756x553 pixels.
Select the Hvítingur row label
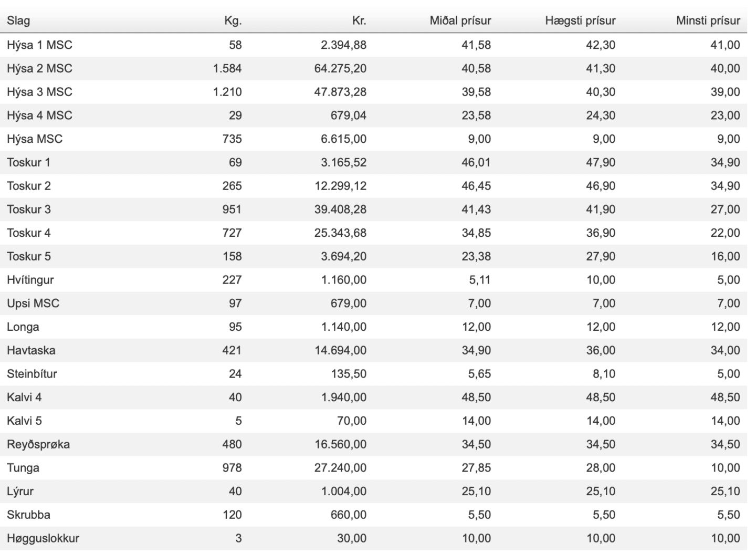pos(30,280)
